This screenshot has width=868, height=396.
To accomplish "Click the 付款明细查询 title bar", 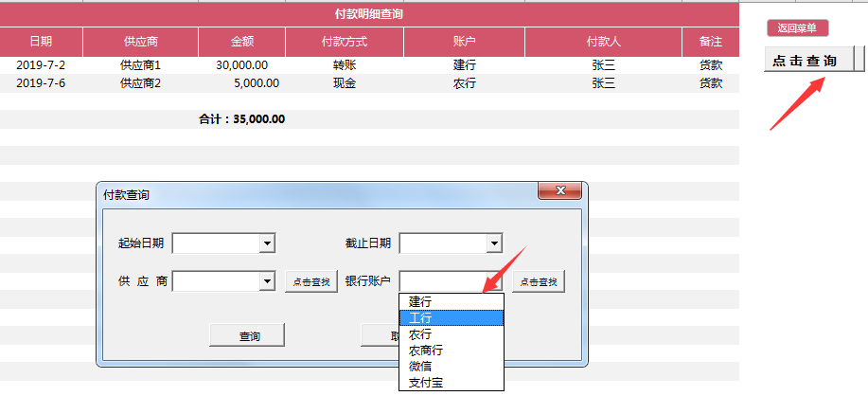I will (369, 14).
